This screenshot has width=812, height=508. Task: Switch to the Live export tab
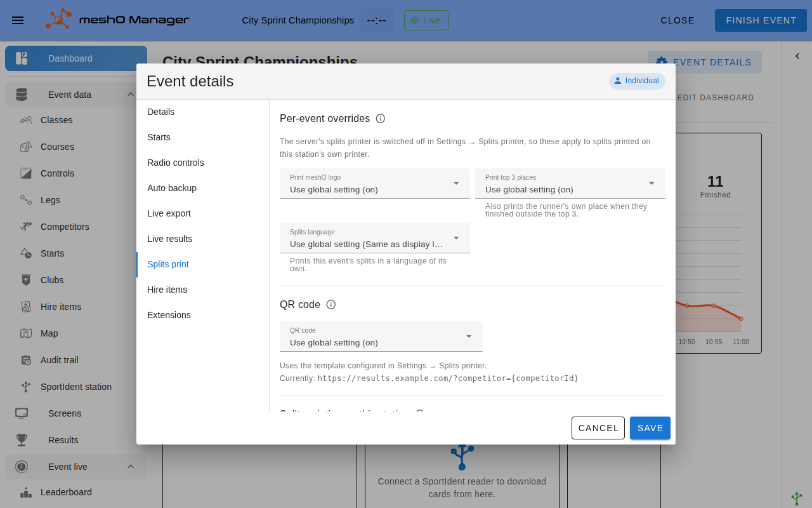pyautogui.click(x=203, y=213)
